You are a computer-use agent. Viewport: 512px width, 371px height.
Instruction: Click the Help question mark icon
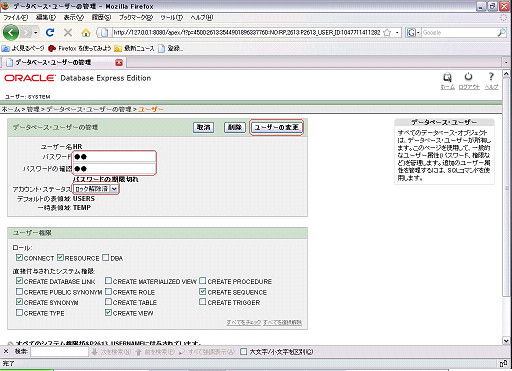[x=491, y=77]
